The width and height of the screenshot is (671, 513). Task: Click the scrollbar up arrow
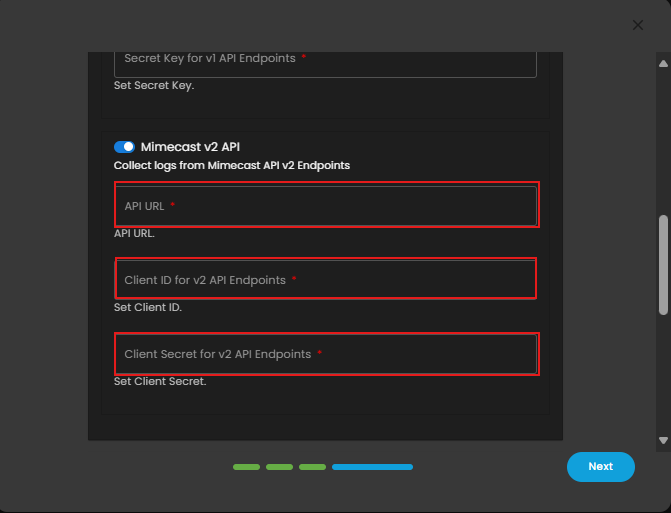(663, 64)
